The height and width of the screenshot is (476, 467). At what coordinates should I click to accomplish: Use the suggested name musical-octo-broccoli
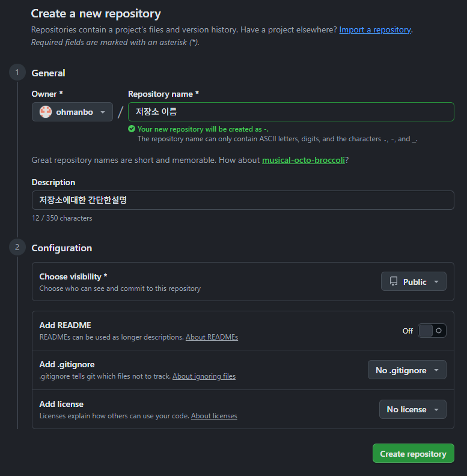[303, 160]
